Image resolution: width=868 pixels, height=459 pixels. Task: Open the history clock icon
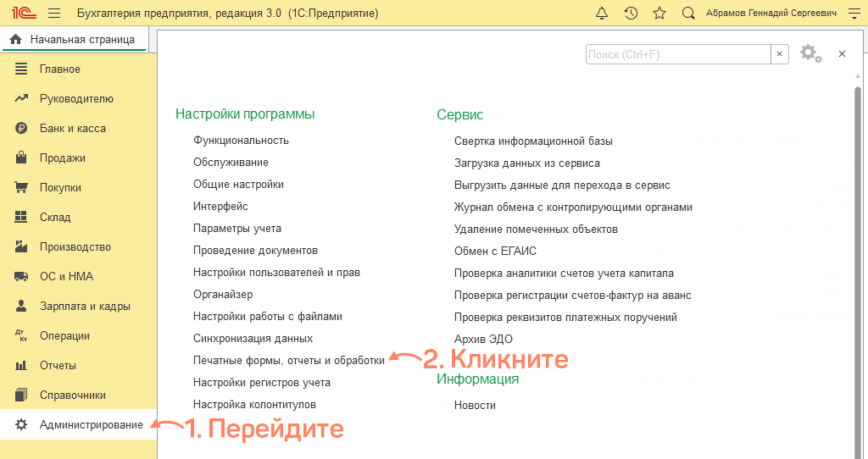coord(631,13)
